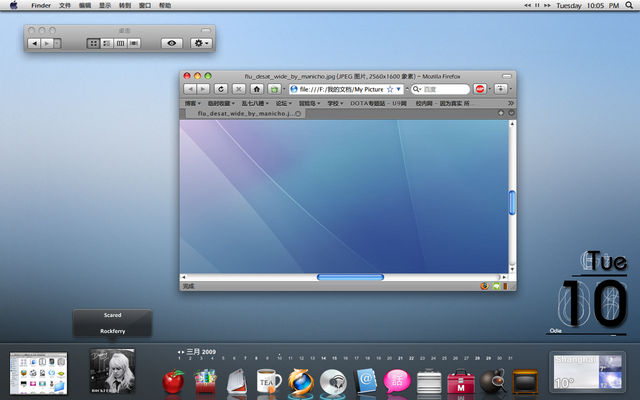This screenshot has width=640, height=400.
Task: Click the horizontal scrollbar thumb under image
Action: pos(350,276)
